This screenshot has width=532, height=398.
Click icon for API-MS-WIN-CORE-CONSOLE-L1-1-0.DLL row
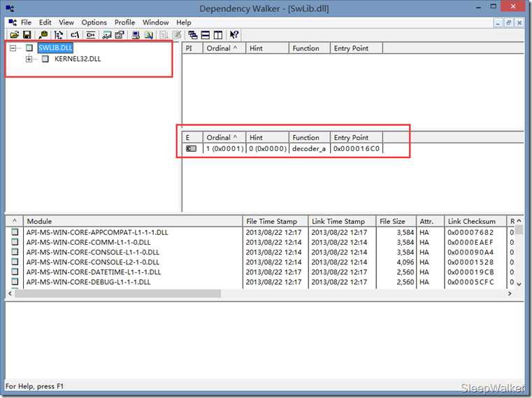click(x=15, y=252)
